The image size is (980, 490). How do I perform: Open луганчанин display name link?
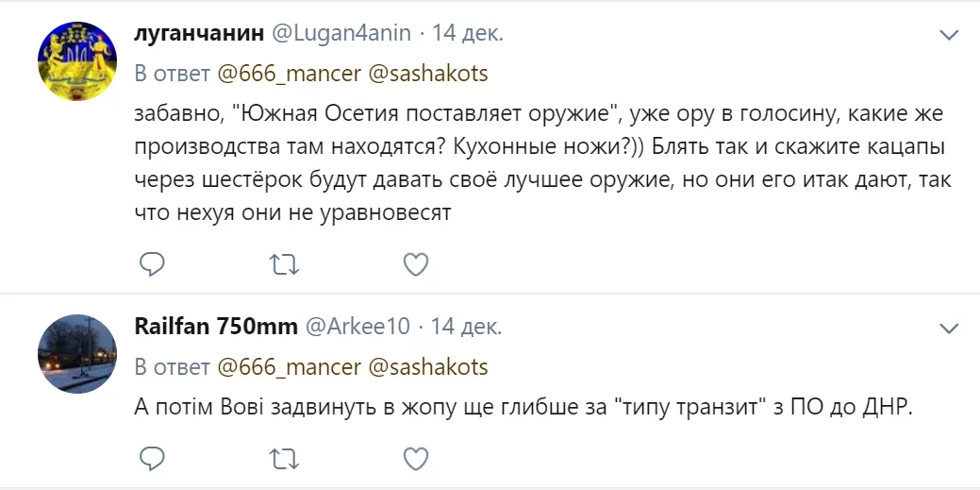pos(198,34)
